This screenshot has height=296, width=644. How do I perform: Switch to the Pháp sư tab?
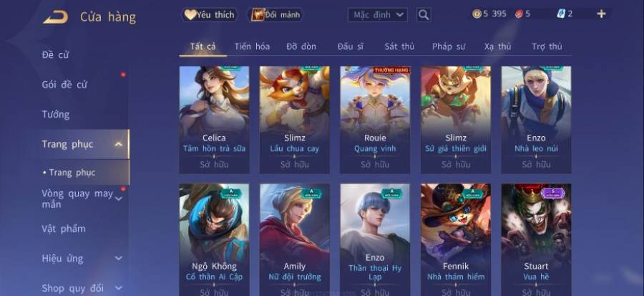pyautogui.click(x=449, y=47)
